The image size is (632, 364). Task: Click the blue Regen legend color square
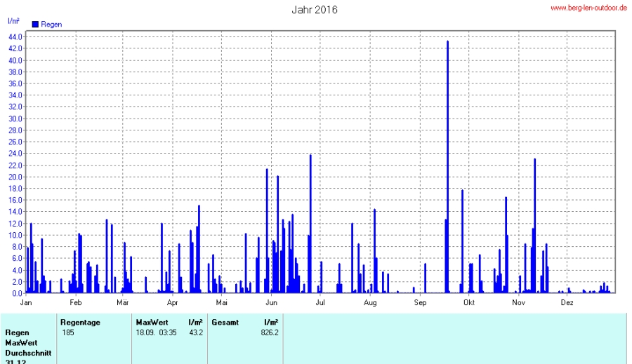(x=36, y=25)
